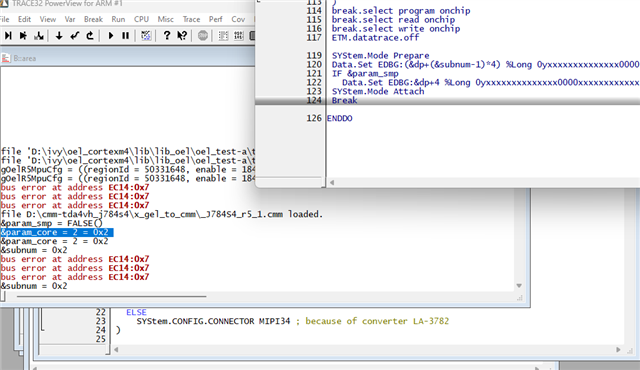Screen dimensions: 640x370
Task: Click the greyed-out Stop sign icon
Action: point(203,36)
